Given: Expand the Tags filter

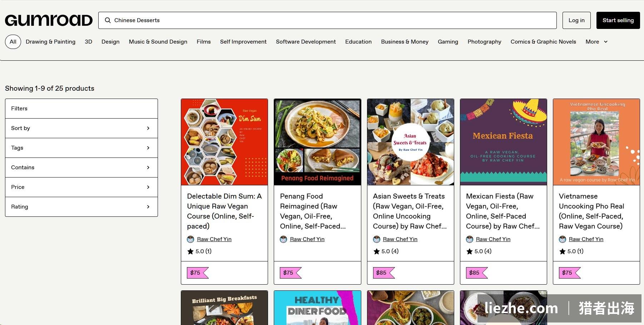Looking at the screenshot, I should 81,148.
